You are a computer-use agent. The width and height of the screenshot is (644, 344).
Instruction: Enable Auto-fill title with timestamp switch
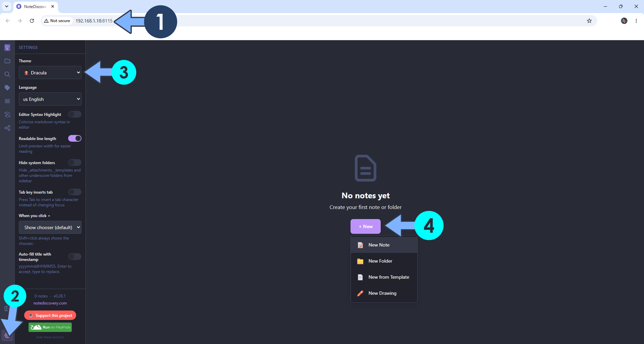(75, 257)
